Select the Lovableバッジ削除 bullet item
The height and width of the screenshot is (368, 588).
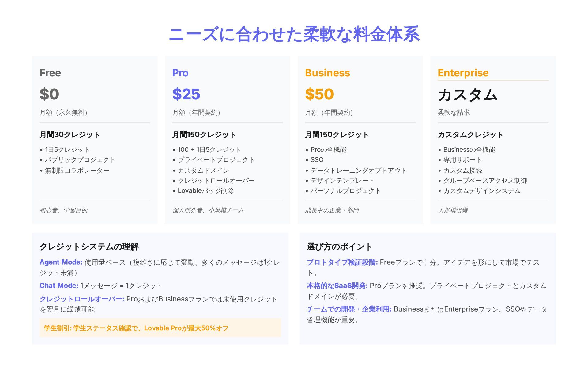[x=205, y=191]
